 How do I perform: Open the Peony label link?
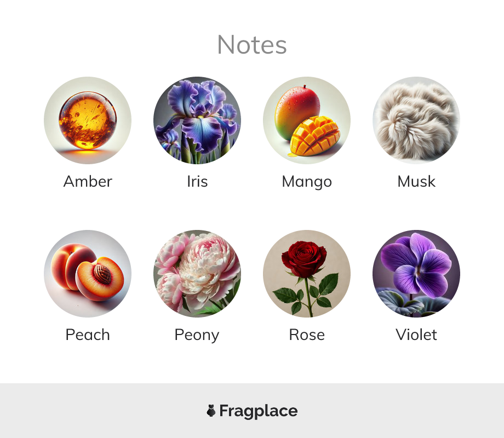click(x=197, y=335)
